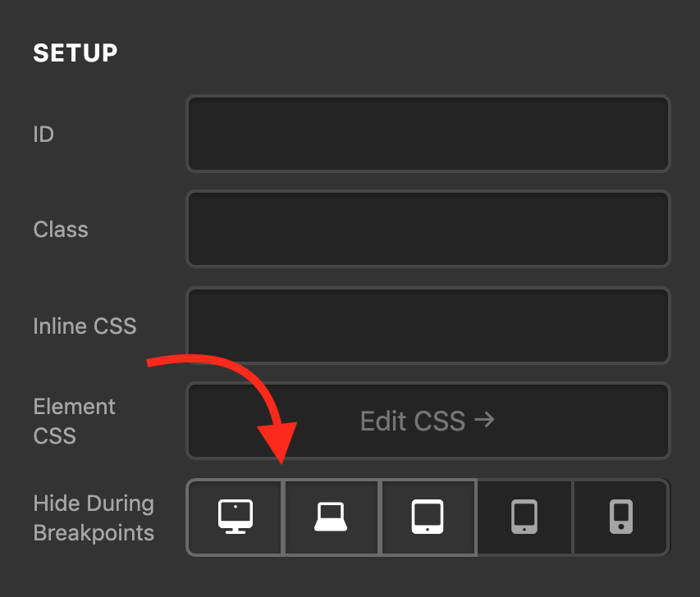
Task: Click the Hide During Breakpoints label
Action: pos(94,517)
